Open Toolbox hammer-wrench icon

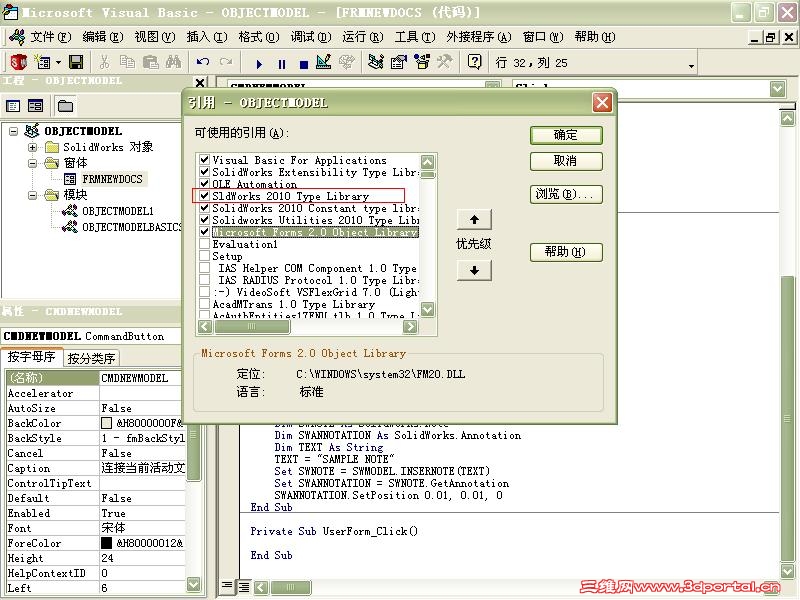click(444, 62)
